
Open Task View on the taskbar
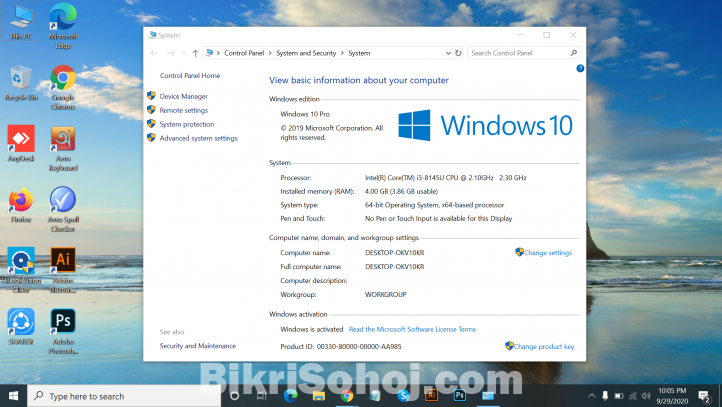coord(262,396)
